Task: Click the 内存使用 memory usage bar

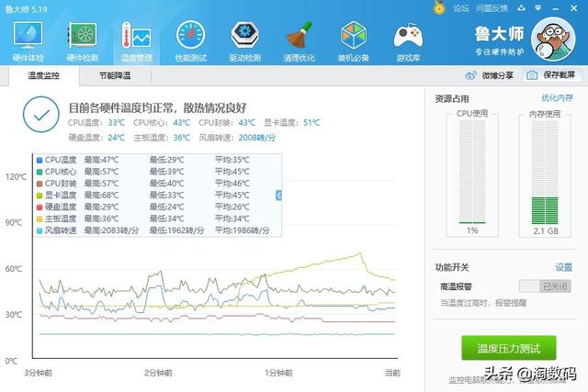Action: 545,172
